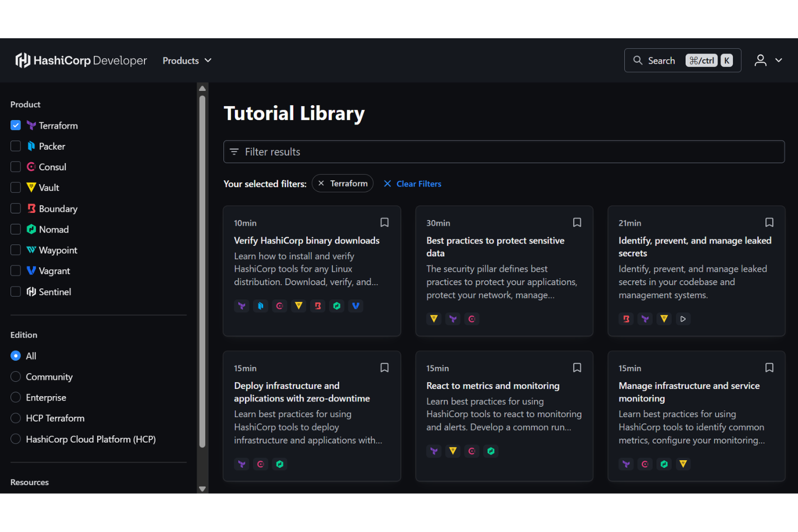Image resolution: width=798 pixels, height=532 pixels.
Task: Click the Search box in header
Action: pyautogui.click(x=682, y=60)
